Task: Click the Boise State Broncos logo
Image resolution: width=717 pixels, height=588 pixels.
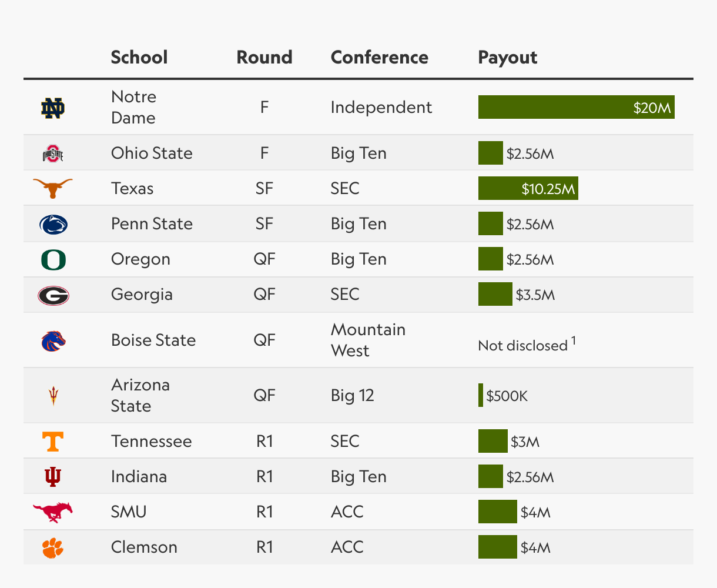Action: [x=53, y=340]
